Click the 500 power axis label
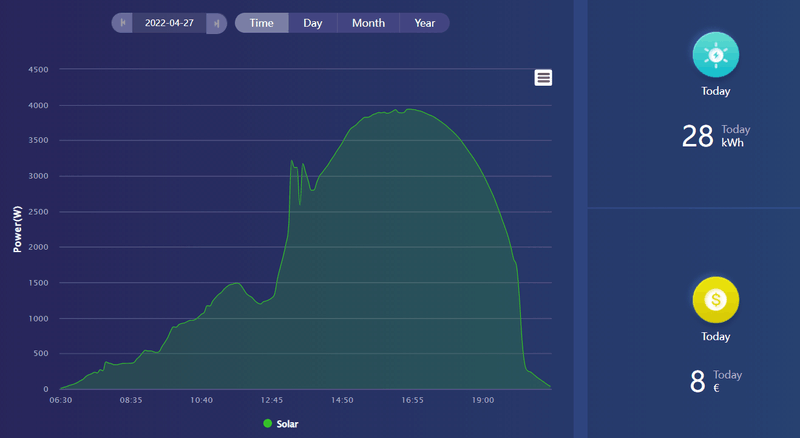 tap(40, 353)
